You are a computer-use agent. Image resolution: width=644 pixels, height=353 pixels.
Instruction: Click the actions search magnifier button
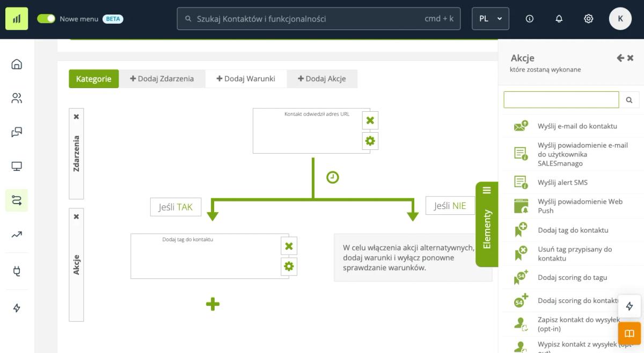point(629,99)
